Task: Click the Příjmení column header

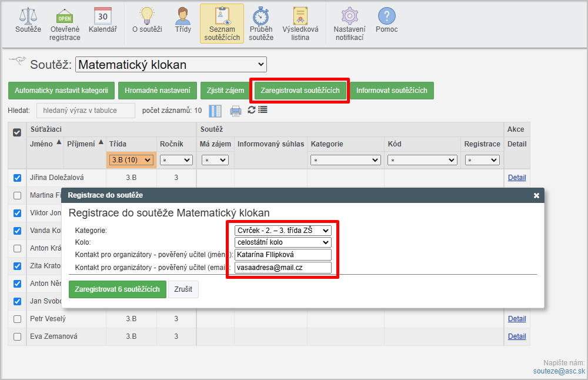Action: (x=81, y=144)
